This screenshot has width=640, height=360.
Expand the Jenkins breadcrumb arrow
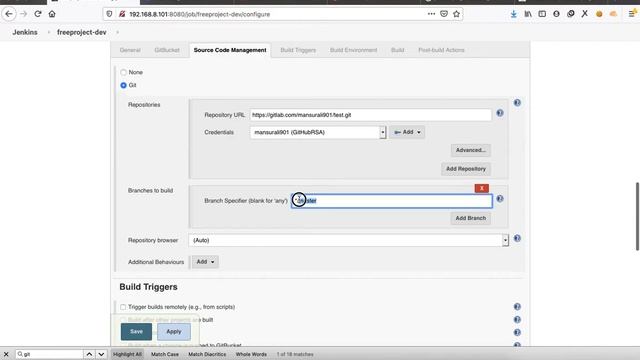tap(48, 32)
